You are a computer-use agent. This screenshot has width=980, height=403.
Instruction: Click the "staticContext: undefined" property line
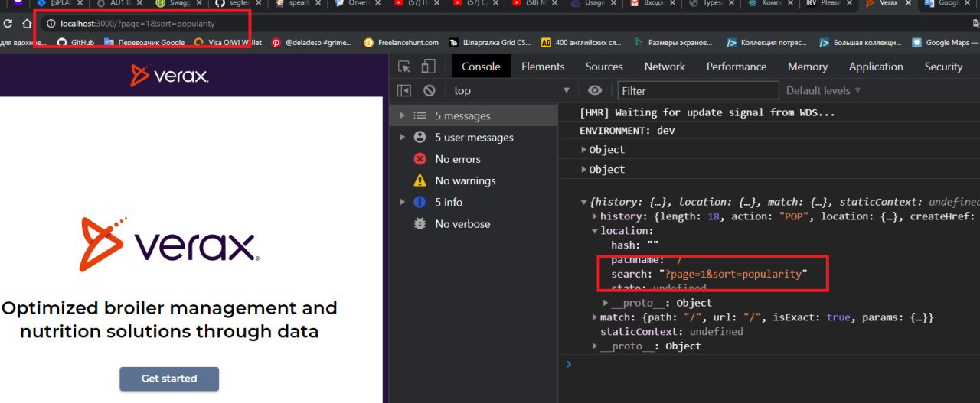[671, 332]
